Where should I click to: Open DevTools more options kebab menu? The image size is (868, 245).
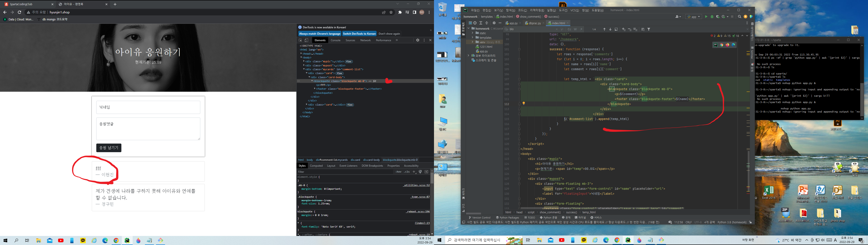point(424,40)
